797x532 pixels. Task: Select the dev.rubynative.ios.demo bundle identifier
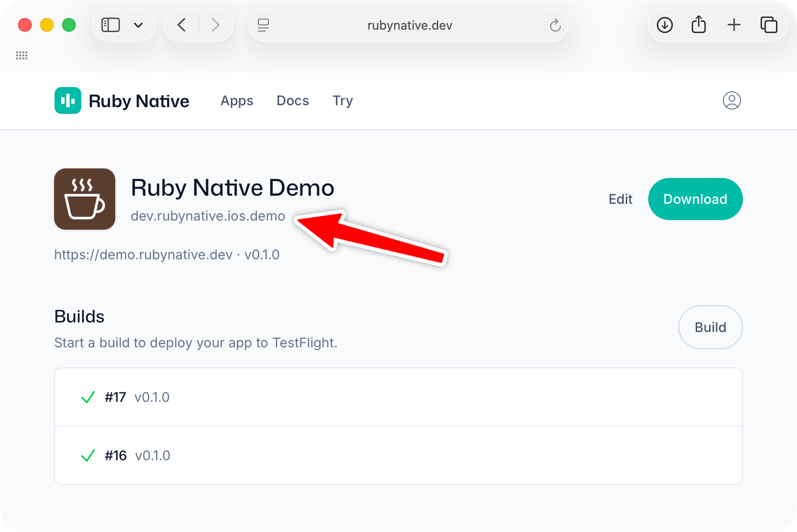tap(208, 216)
